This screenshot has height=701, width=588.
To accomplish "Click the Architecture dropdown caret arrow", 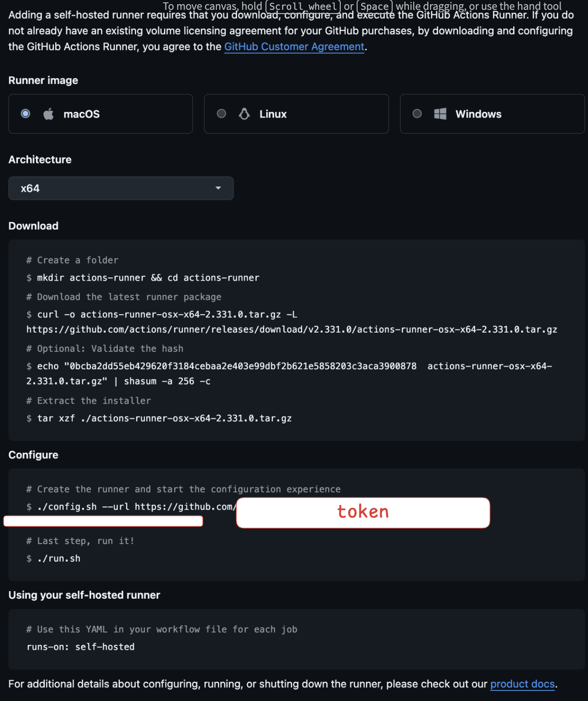I will (x=218, y=188).
